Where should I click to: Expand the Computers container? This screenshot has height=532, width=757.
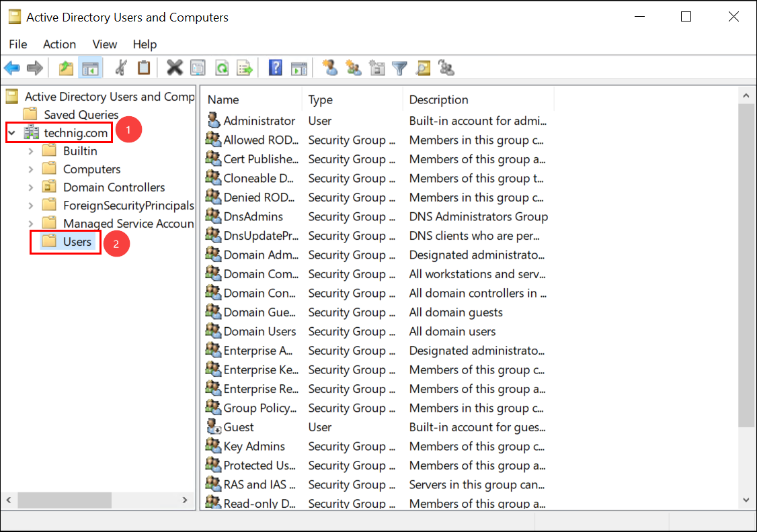click(31, 169)
